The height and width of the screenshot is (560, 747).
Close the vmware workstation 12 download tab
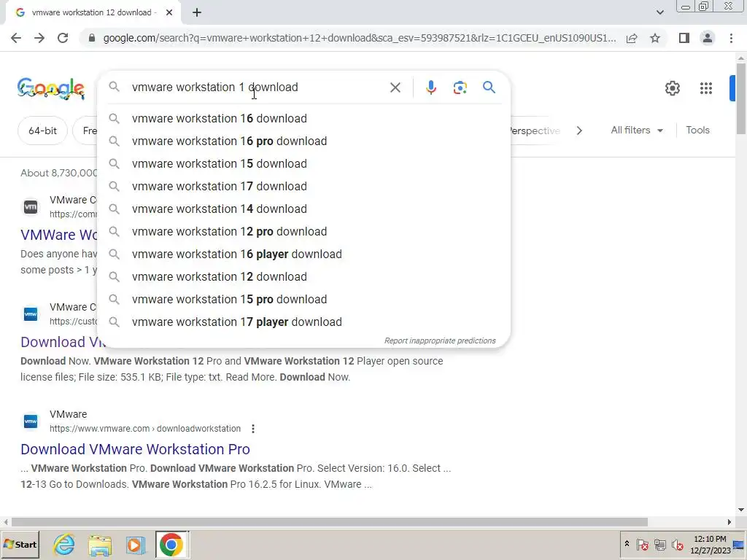pyautogui.click(x=169, y=12)
